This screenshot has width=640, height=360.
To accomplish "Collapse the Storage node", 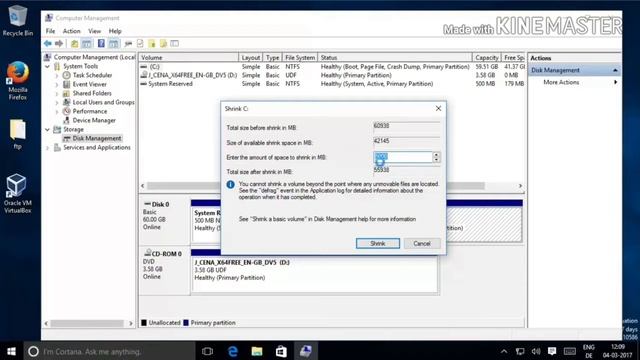I will (x=47, y=129).
